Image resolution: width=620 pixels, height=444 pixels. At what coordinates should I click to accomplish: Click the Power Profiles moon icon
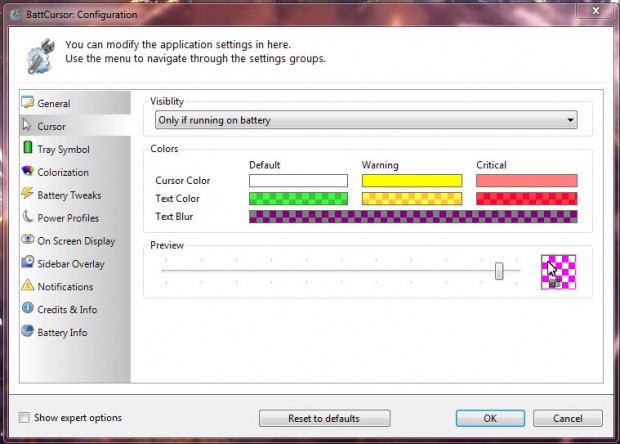(x=28, y=216)
